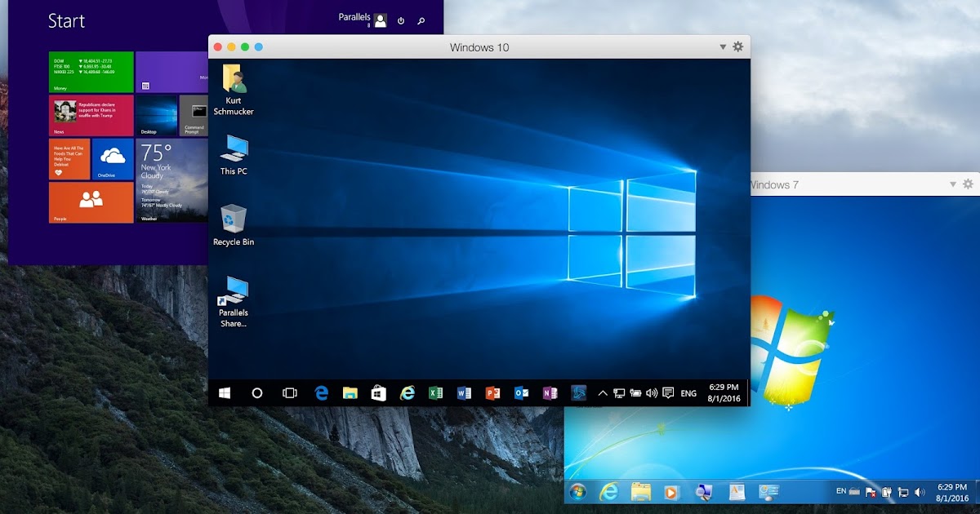Open the Windows 7 clock showing 6:29 PM

pos(952,492)
